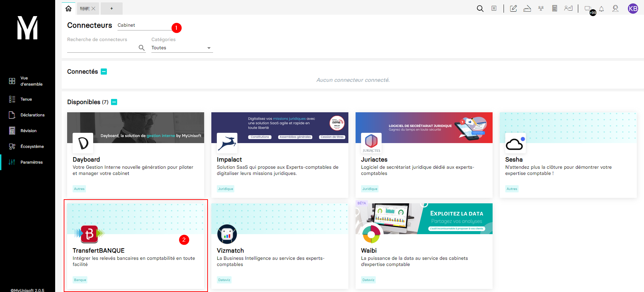Screen dimensions: 644x292
Task: Collapse the Connectés section
Action: [104, 72]
